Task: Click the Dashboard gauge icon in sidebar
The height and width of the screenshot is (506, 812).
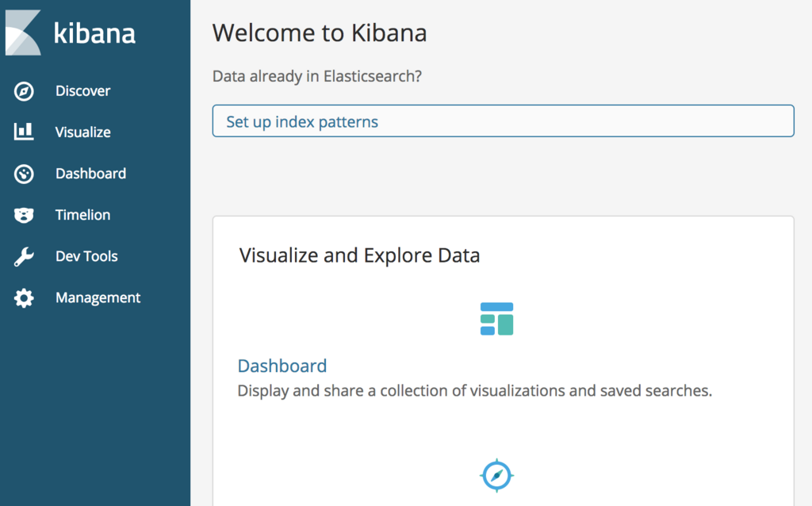Action: tap(24, 174)
